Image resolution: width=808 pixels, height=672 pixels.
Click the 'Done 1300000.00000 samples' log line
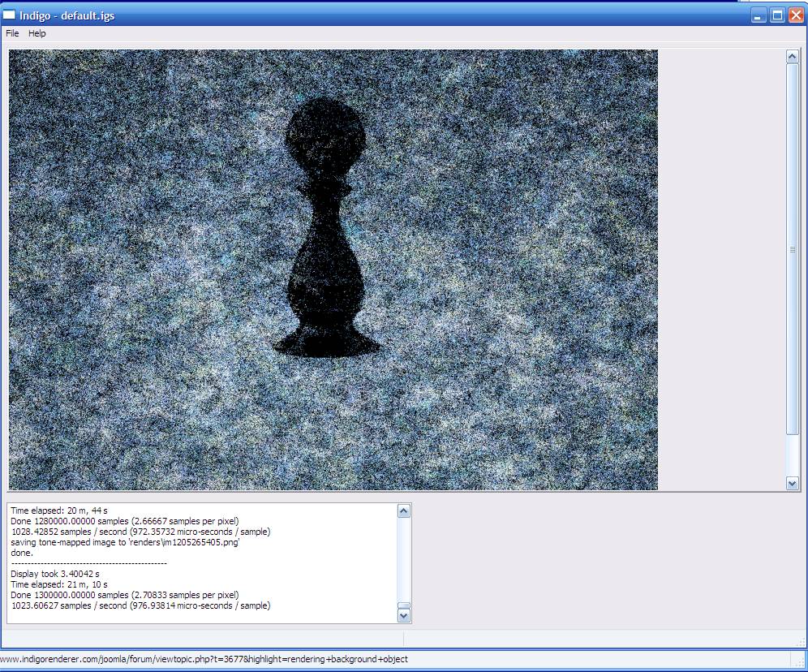(124, 595)
